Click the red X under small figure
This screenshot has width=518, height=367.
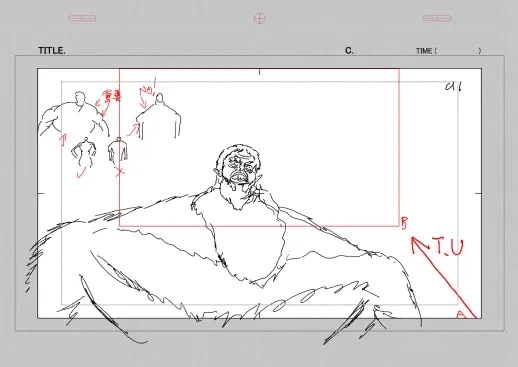point(120,171)
